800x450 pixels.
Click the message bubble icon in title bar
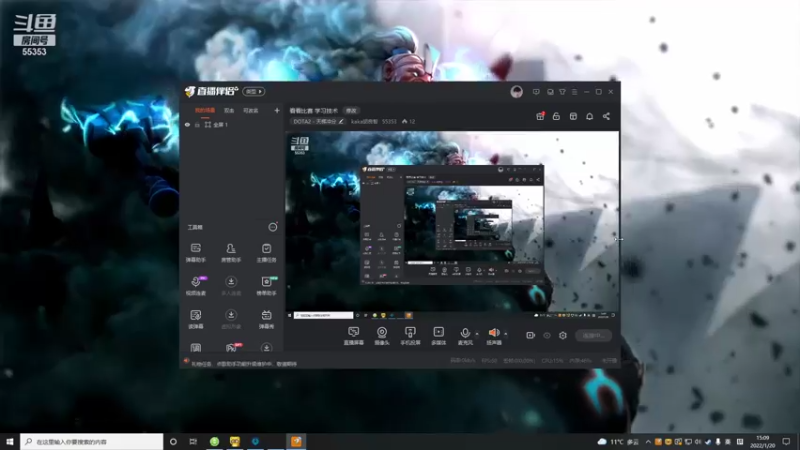(536, 92)
